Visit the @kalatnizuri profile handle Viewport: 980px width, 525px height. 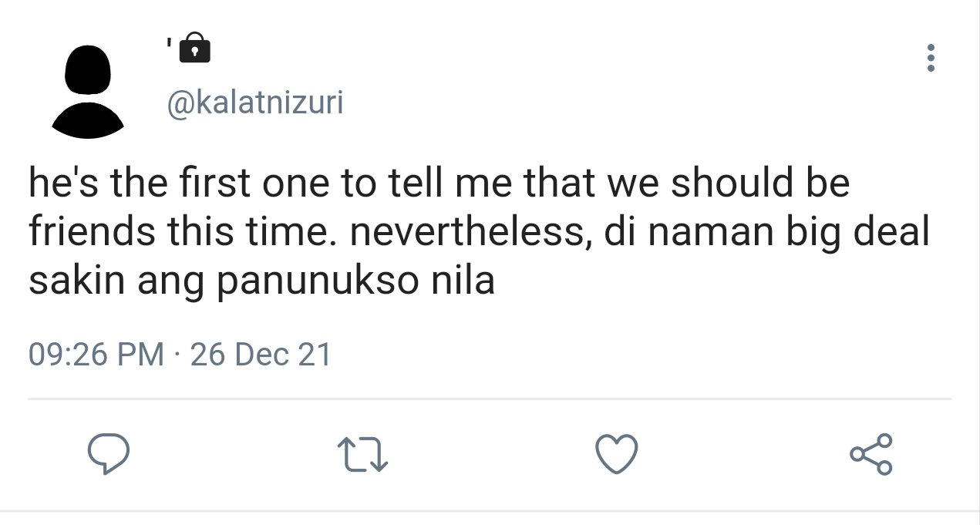[x=255, y=103]
